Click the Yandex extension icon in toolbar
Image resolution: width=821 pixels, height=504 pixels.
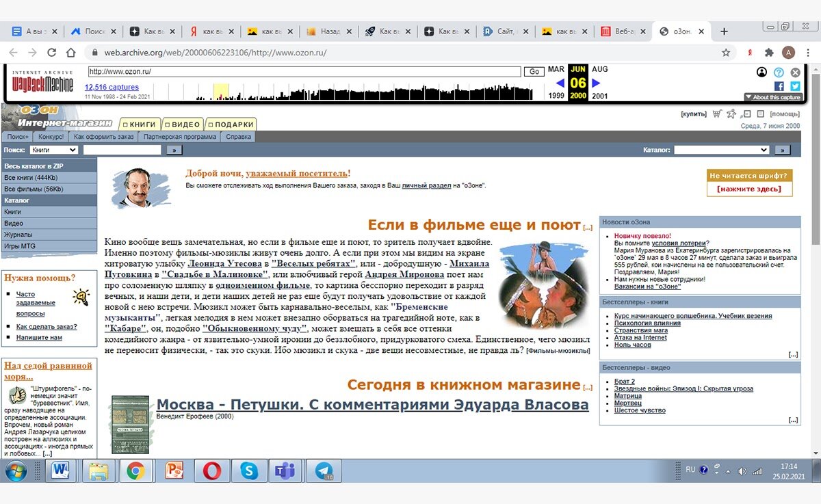coord(750,53)
